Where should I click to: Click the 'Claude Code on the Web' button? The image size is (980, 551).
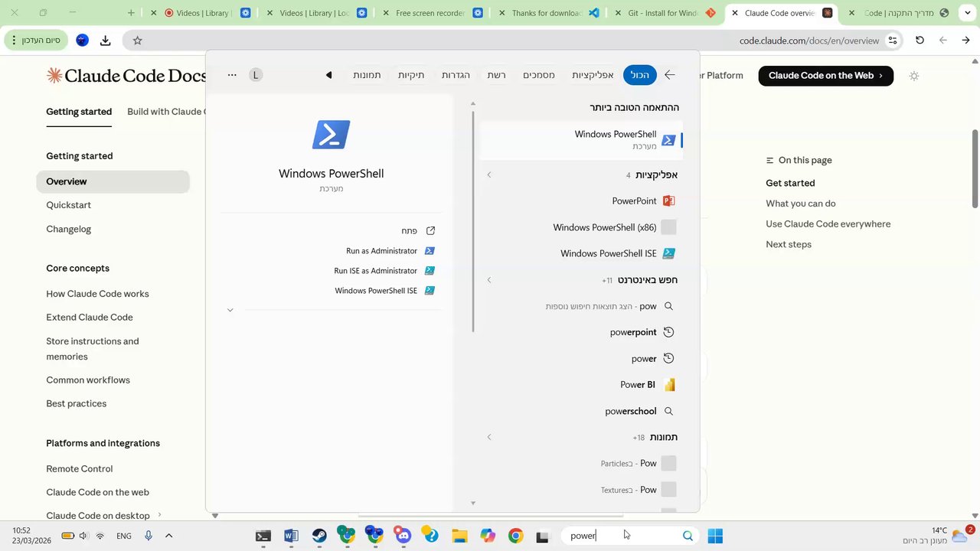pos(826,75)
